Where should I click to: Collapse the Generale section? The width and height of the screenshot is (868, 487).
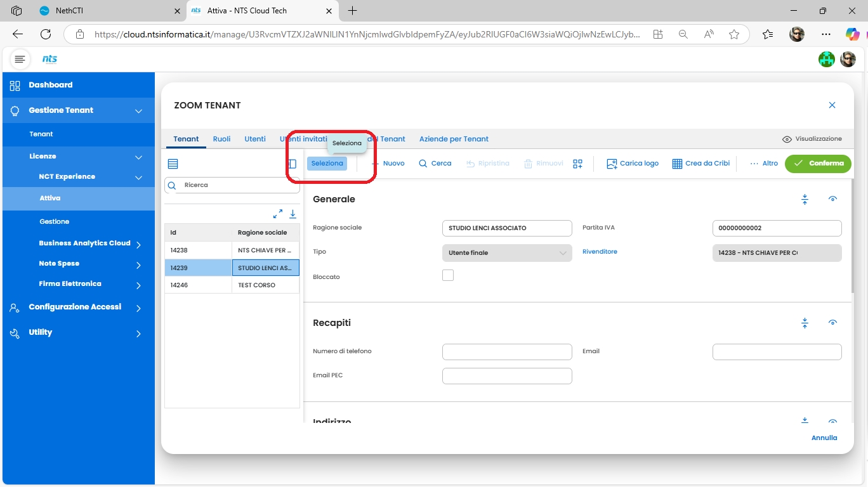pos(805,199)
